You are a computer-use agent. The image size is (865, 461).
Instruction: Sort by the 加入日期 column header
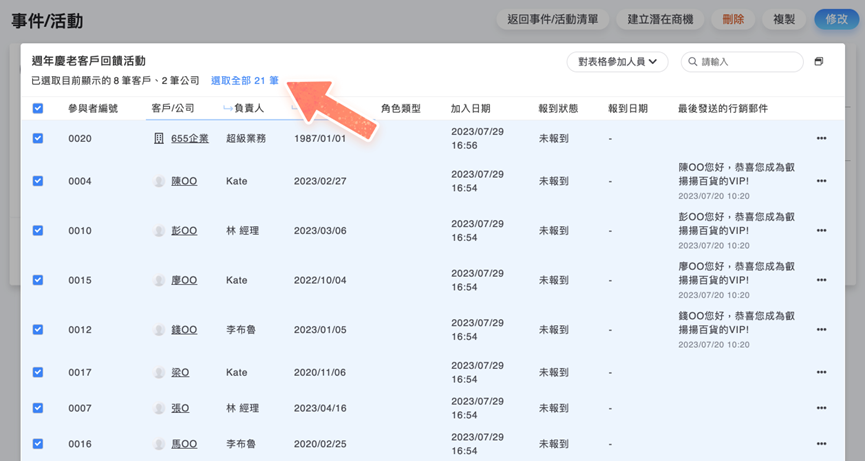[x=470, y=108]
